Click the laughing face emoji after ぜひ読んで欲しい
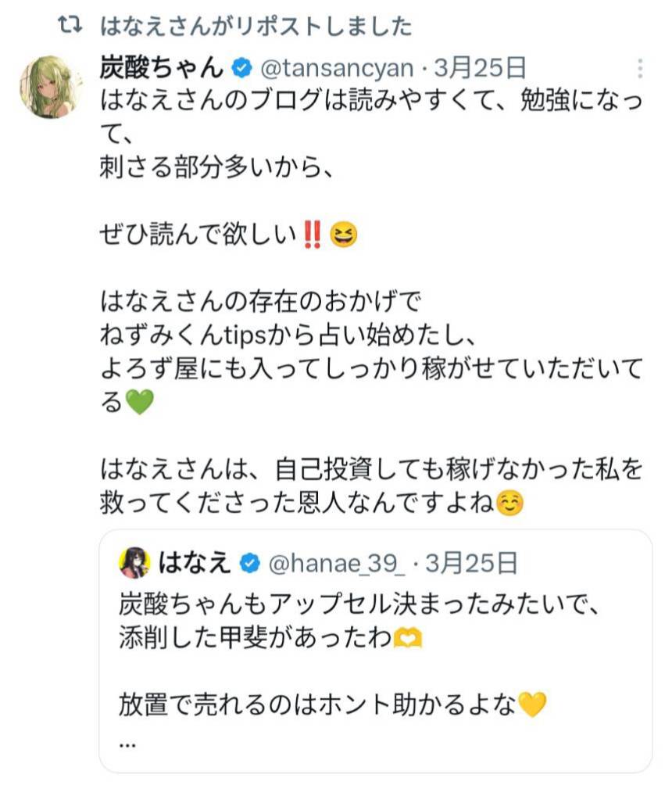The image size is (672, 785). 344,235
